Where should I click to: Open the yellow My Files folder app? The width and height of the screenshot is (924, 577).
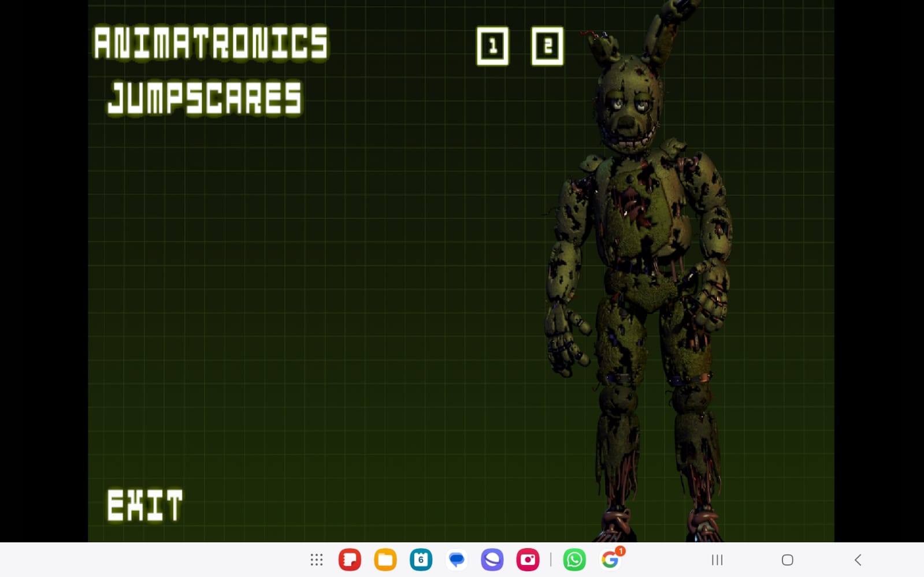(385, 560)
